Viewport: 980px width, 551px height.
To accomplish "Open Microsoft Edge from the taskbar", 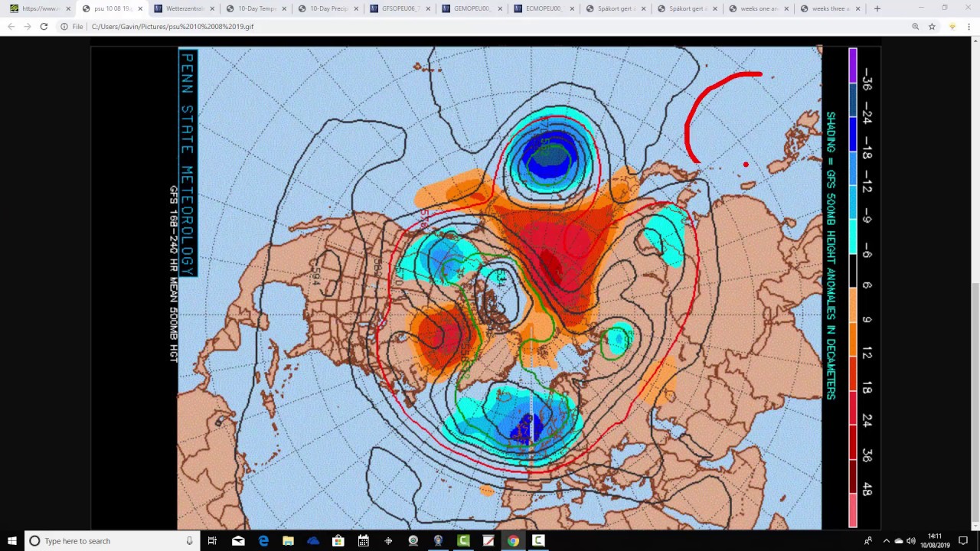I will (263, 541).
